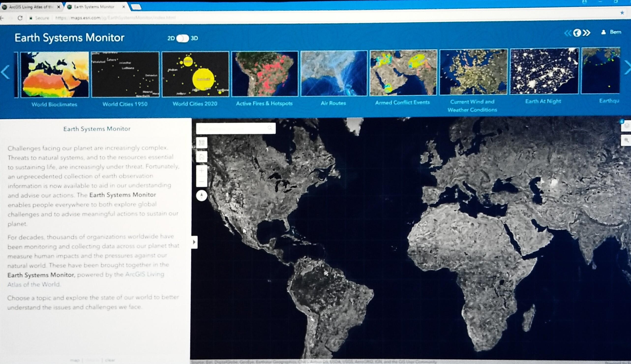
Task: Click the side panel heading Earth Systems Monitor
Action: [x=97, y=129]
